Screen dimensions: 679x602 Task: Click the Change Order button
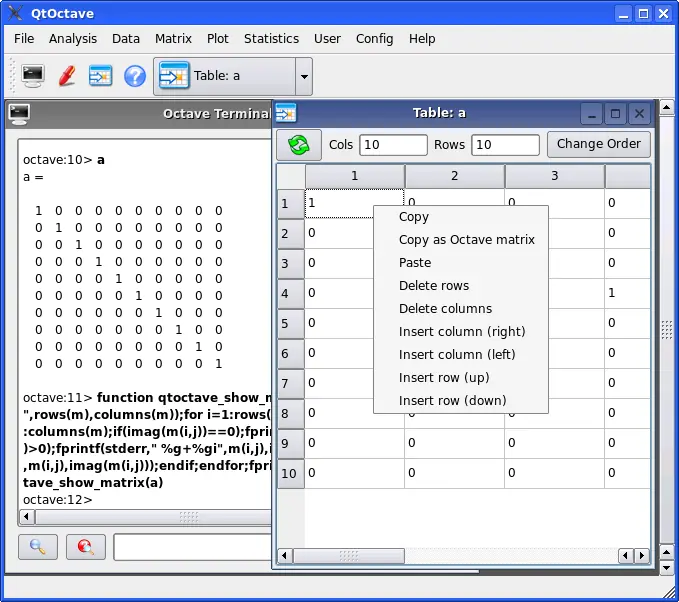[x=598, y=144]
